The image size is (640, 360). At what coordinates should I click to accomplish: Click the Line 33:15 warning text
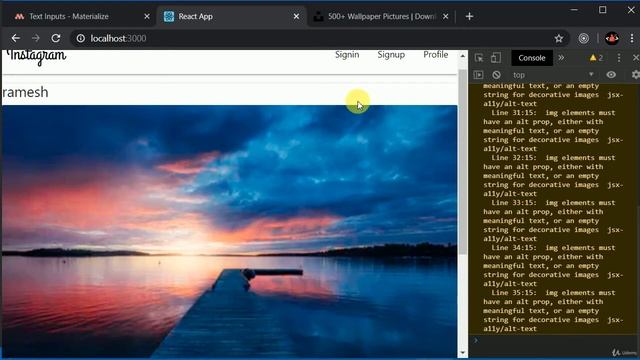(553, 221)
